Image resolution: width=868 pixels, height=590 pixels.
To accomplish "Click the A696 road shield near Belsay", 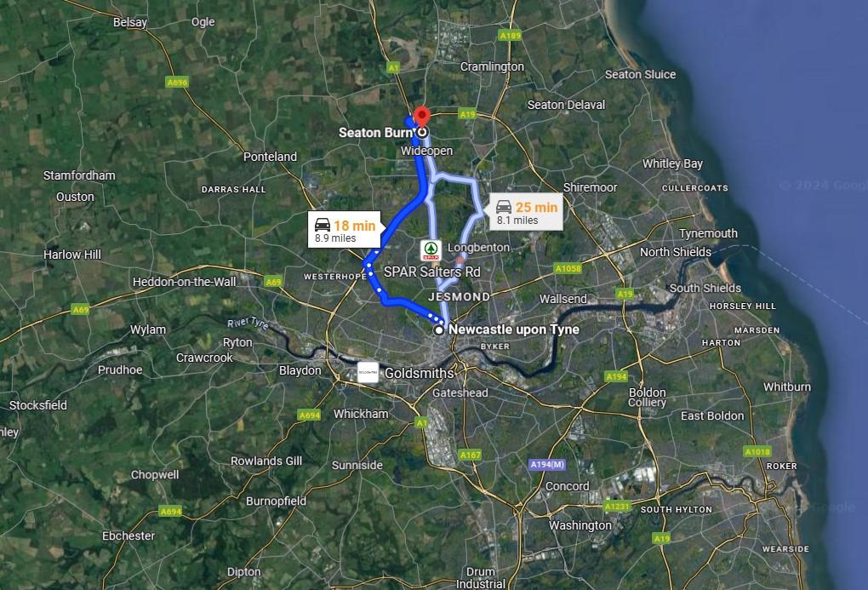I will (177, 82).
